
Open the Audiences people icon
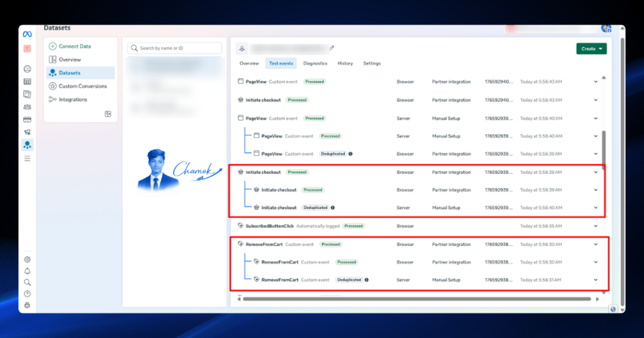tap(27, 107)
